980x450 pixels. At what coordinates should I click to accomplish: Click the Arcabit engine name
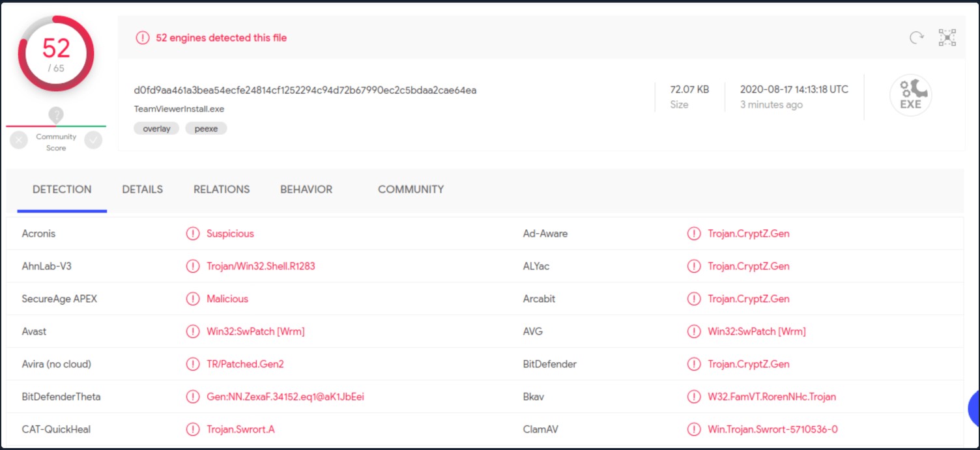[539, 299]
